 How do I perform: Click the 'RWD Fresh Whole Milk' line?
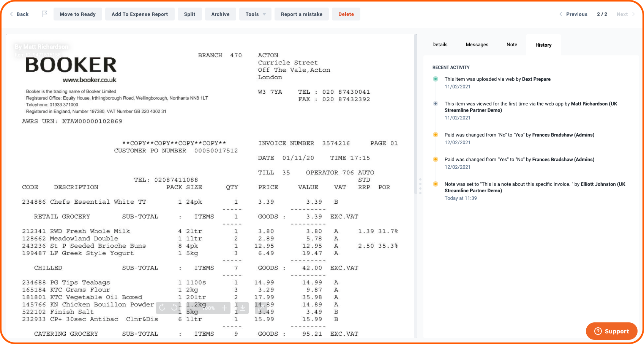click(x=90, y=231)
